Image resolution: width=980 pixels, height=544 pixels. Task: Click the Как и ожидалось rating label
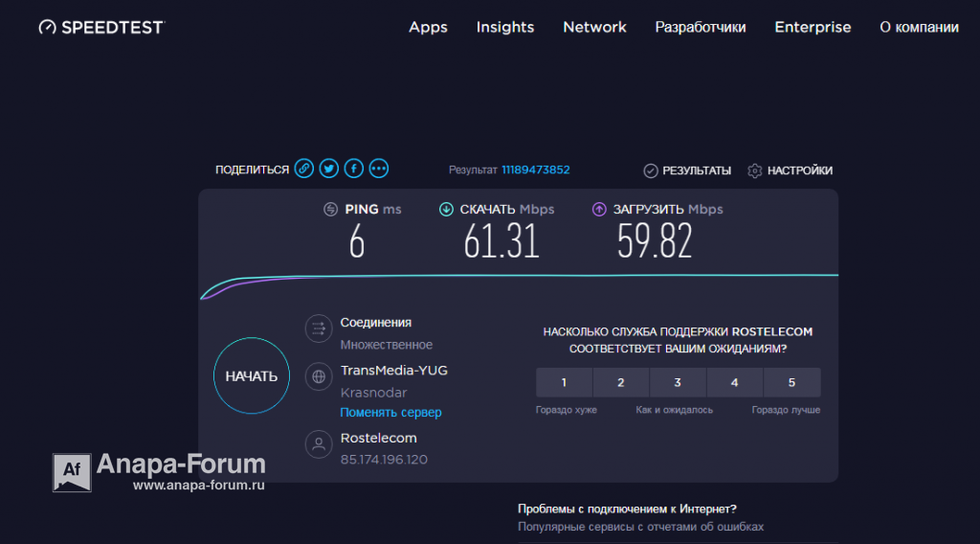[x=675, y=410]
